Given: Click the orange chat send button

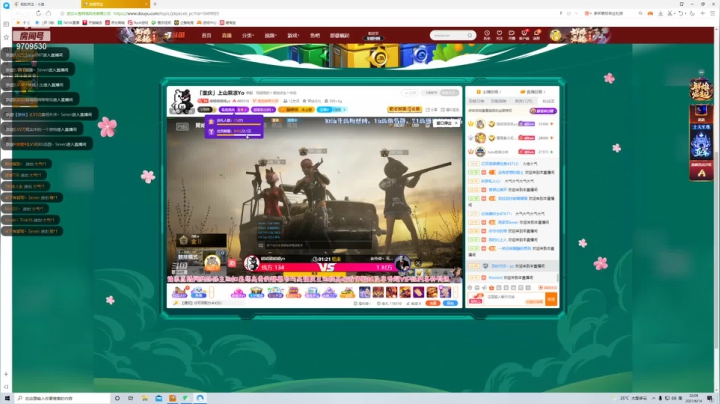Looking at the screenshot, I should (x=551, y=299).
